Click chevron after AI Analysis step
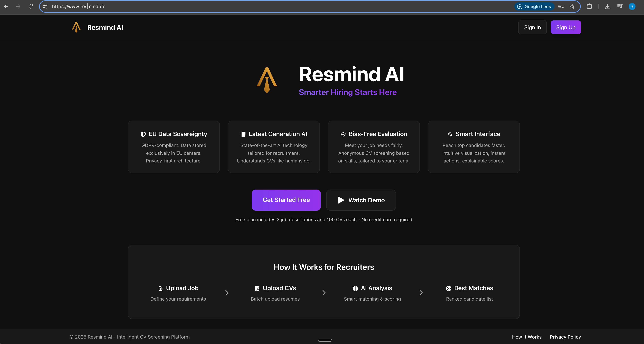The width and height of the screenshot is (644, 344). coord(421,293)
